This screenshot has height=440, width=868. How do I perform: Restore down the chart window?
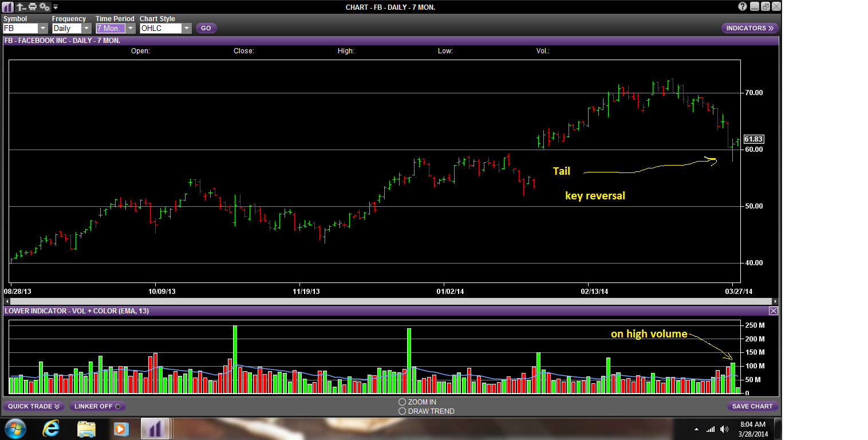pos(766,7)
